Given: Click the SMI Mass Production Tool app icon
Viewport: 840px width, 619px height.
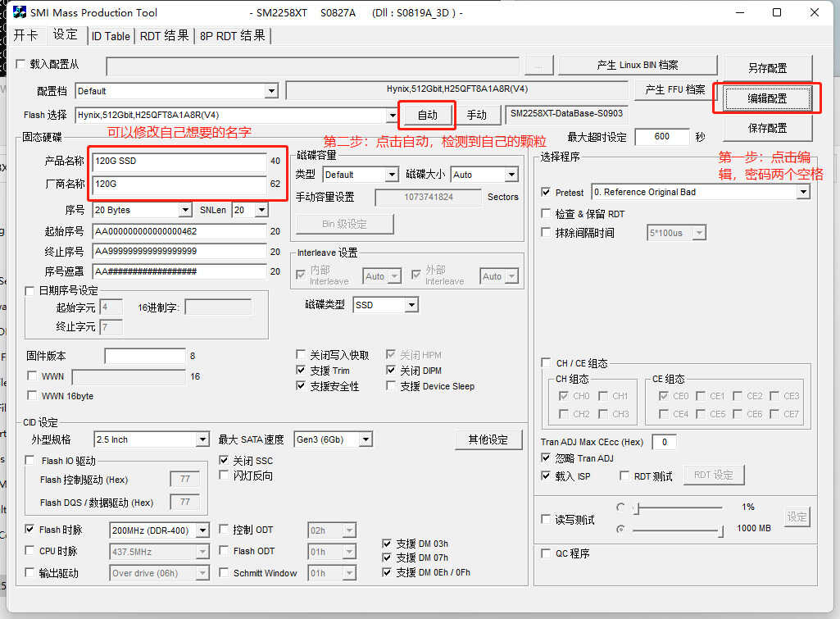Looking at the screenshot, I should coord(19,11).
